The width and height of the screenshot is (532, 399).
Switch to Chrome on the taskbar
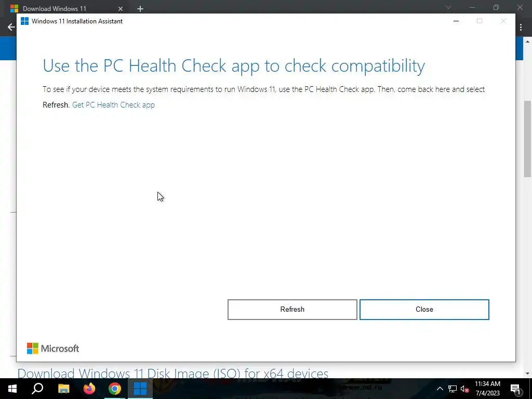pyautogui.click(x=115, y=389)
